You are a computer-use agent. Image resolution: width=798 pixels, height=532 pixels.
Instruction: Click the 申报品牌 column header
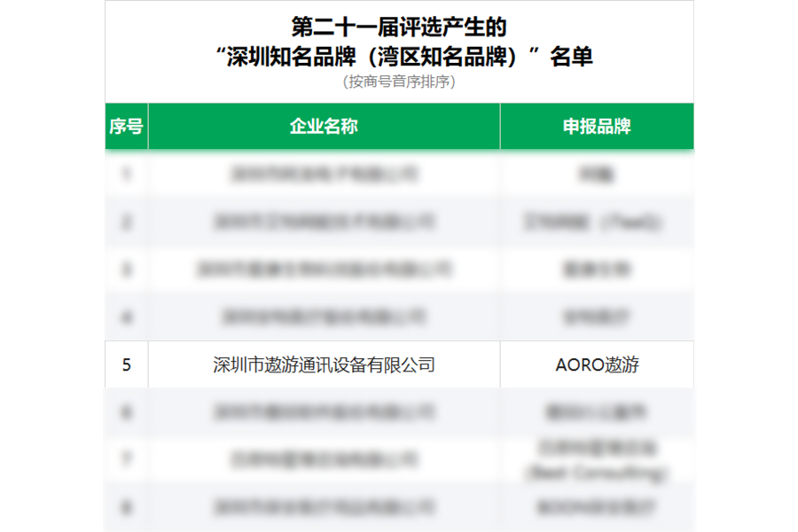pos(597,127)
